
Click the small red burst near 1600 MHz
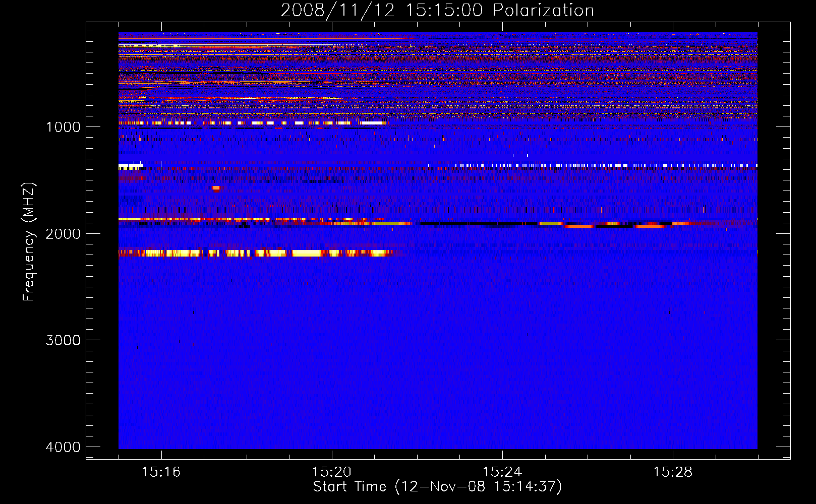coord(217,188)
